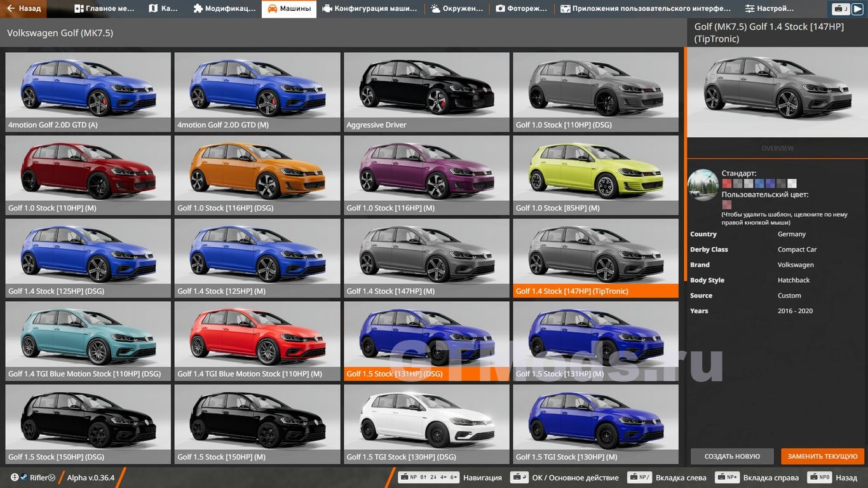Open the Главное меню tab

tap(104, 9)
